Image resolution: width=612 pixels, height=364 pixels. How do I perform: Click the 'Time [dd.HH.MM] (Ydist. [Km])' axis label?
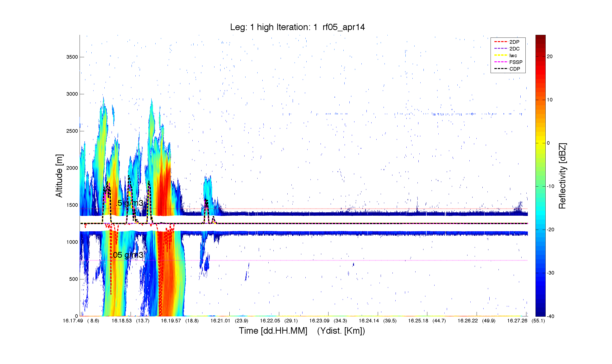click(x=302, y=331)
